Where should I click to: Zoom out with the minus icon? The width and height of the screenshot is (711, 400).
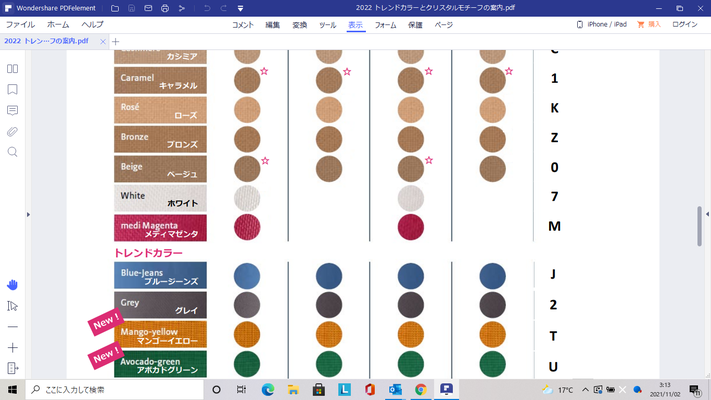click(x=13, y=327)
